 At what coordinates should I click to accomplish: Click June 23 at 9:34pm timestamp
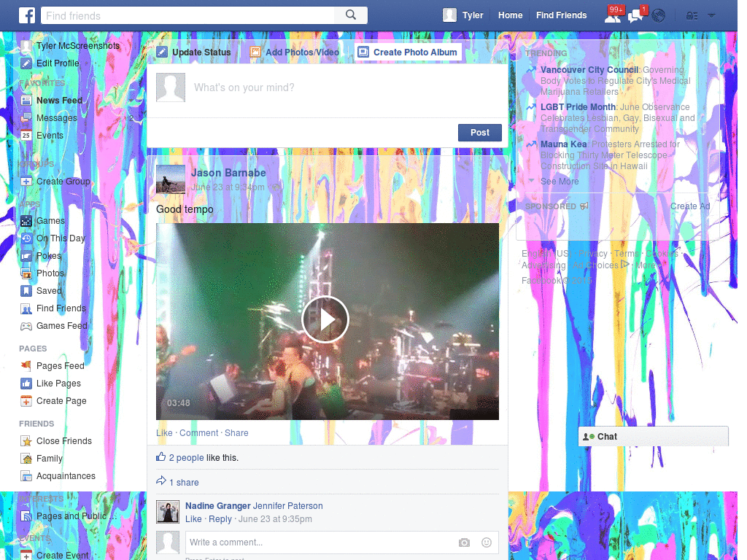[x=228, y=187]
